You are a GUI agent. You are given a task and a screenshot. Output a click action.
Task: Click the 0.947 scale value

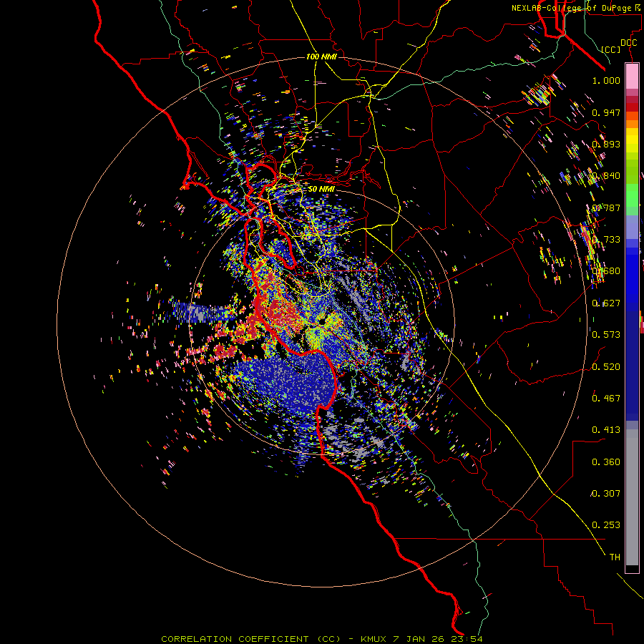point(606,112)
